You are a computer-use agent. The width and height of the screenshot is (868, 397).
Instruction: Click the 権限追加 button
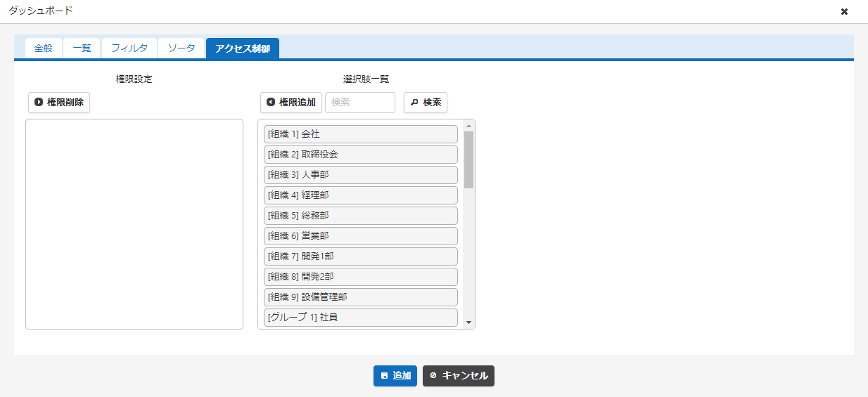click(291, 103)
